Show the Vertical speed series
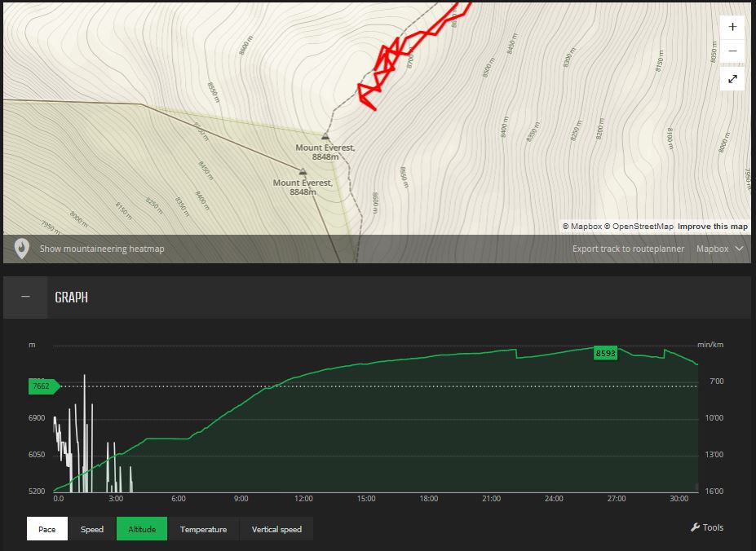The width and height of the screenshot is (756, 551). [276, 529]
